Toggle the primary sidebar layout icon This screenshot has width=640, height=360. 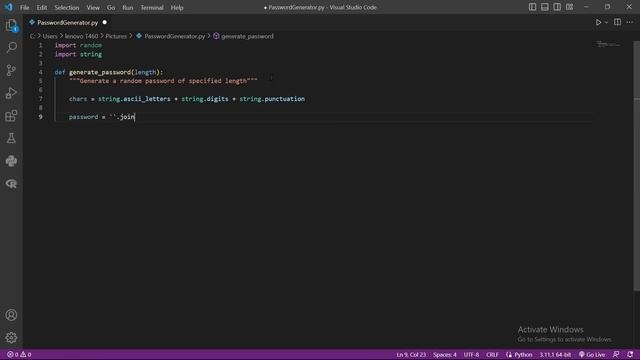532,7
